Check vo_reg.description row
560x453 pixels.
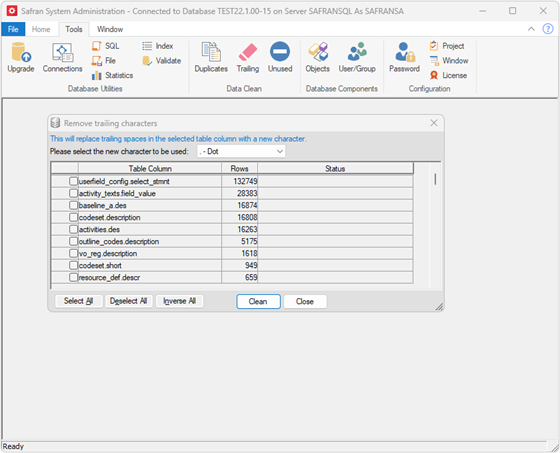(74, 253)
